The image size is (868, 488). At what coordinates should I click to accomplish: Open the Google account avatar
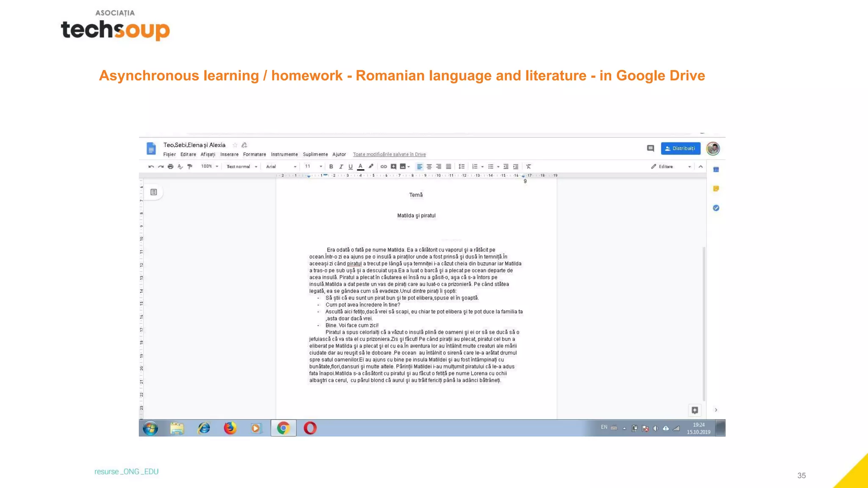click(x=713, y=149)
